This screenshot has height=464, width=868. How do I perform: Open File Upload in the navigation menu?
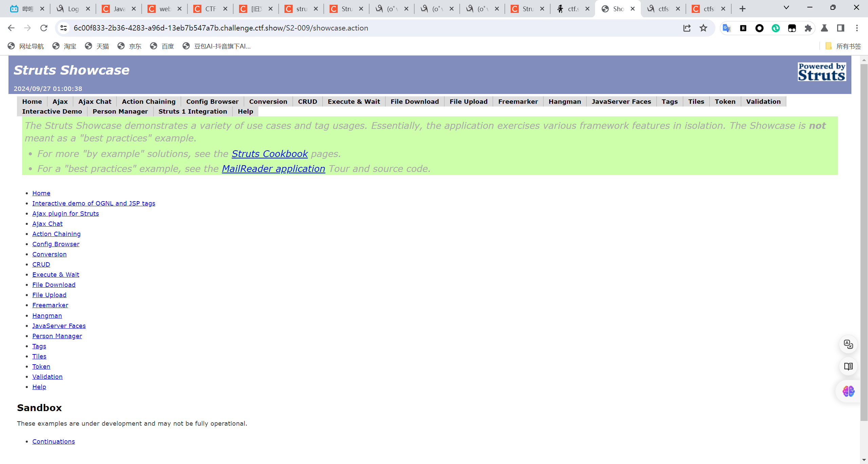coord(469,101)
